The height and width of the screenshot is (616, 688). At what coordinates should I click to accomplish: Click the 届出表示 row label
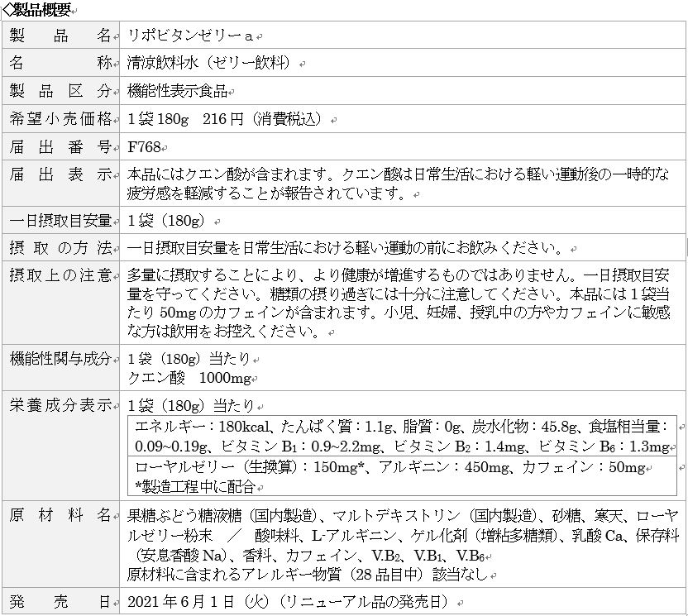click(60, 174)
